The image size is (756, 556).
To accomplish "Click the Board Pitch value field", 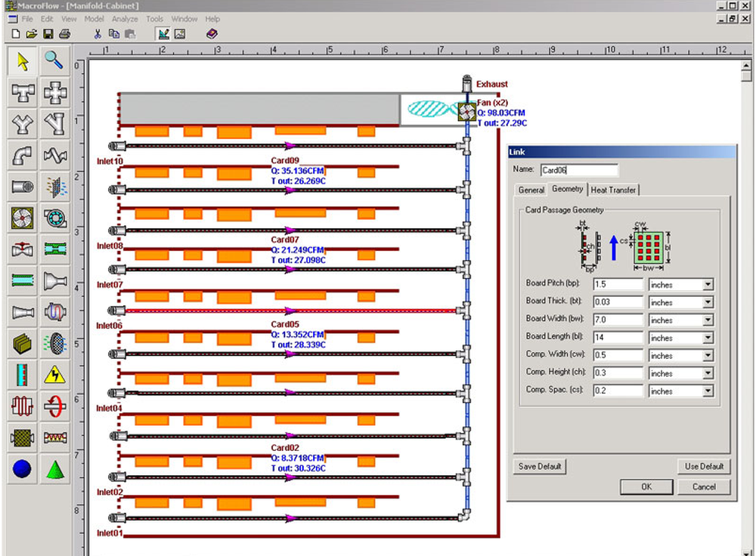I will [618, 284].
